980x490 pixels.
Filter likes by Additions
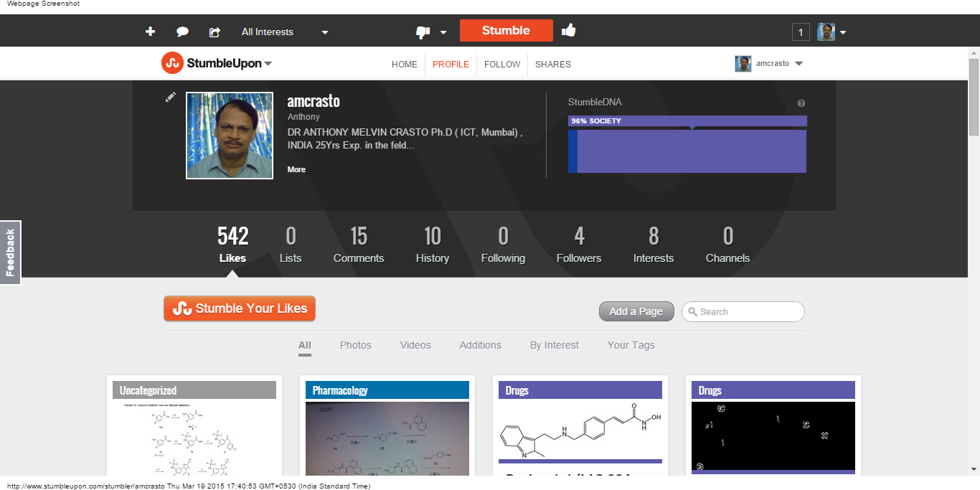pyautogui.click(x=481, y=345)
